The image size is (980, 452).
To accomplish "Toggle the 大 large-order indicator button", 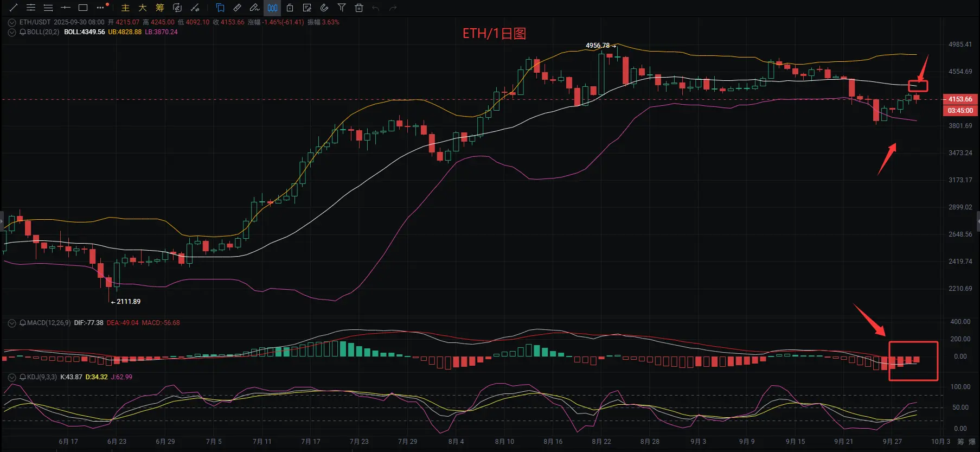I will (143, 8).
